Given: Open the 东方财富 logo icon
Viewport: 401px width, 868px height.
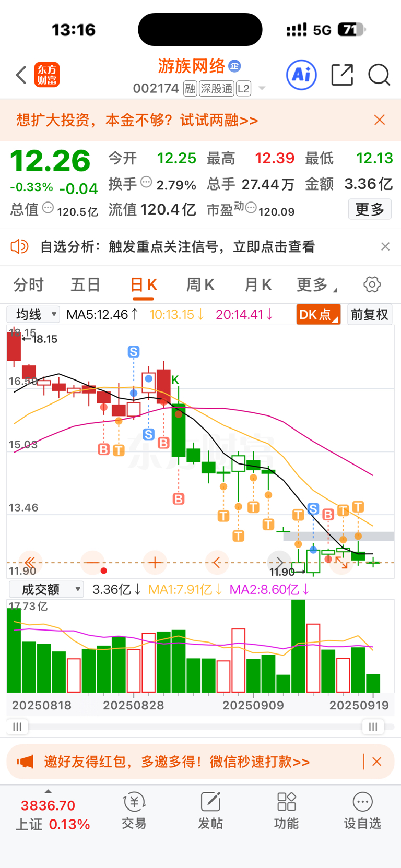Looking at the screenshot, I should [x=47, y=75].
